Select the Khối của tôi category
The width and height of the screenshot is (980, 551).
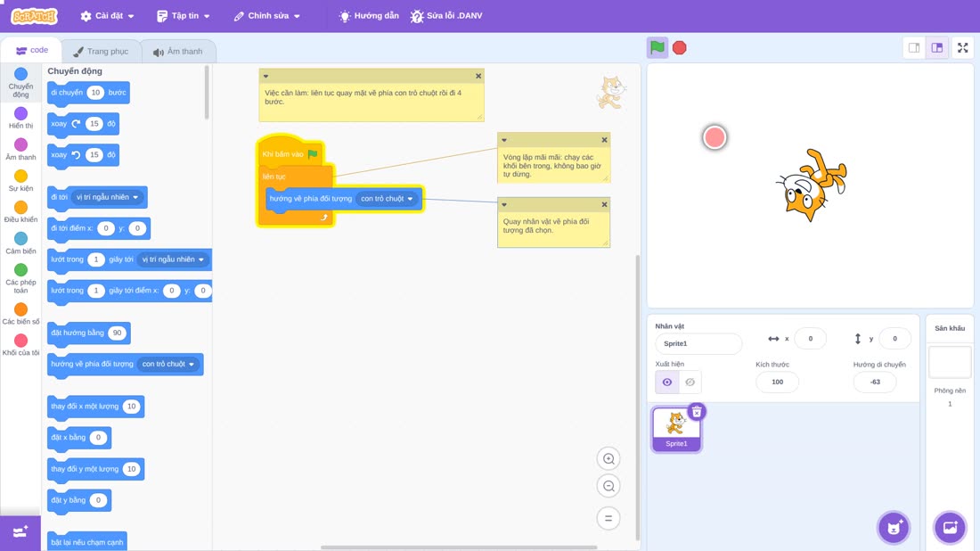[20, 345]
